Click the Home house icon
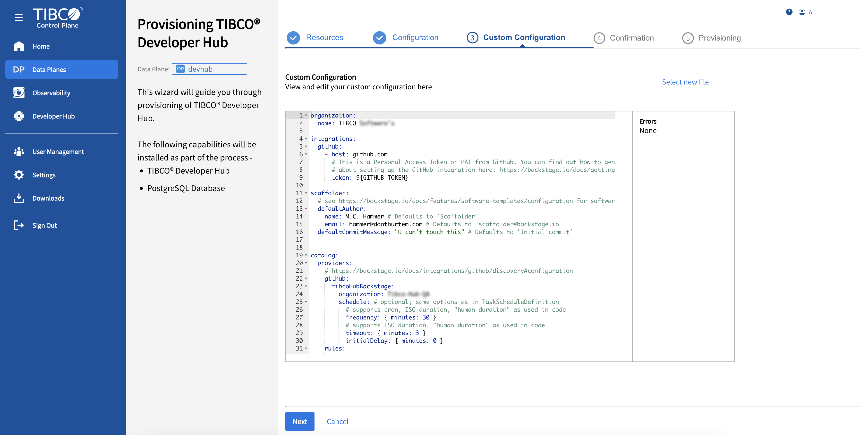 pyautogui.click(x=19, y=46)
